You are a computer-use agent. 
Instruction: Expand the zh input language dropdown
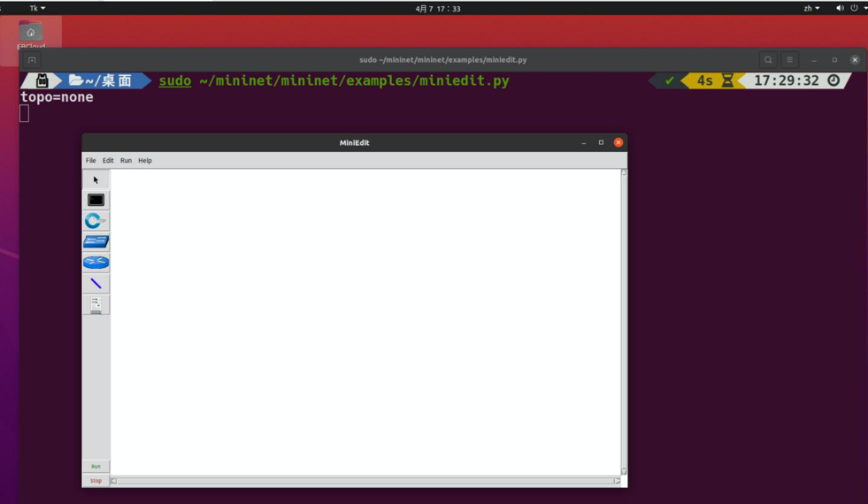click(810, 8)
